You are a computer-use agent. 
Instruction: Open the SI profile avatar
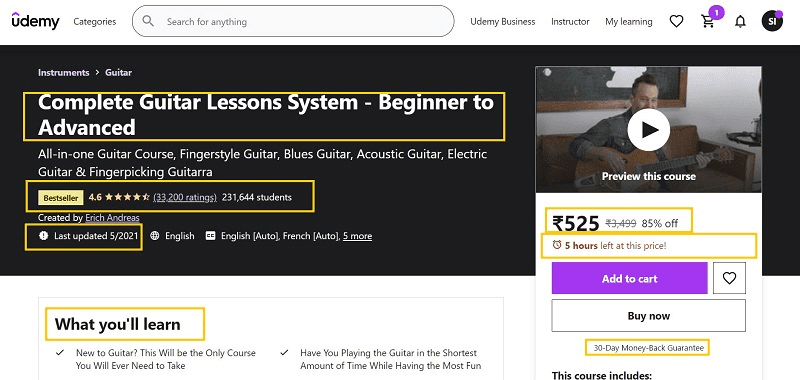[x=771, y=21]
